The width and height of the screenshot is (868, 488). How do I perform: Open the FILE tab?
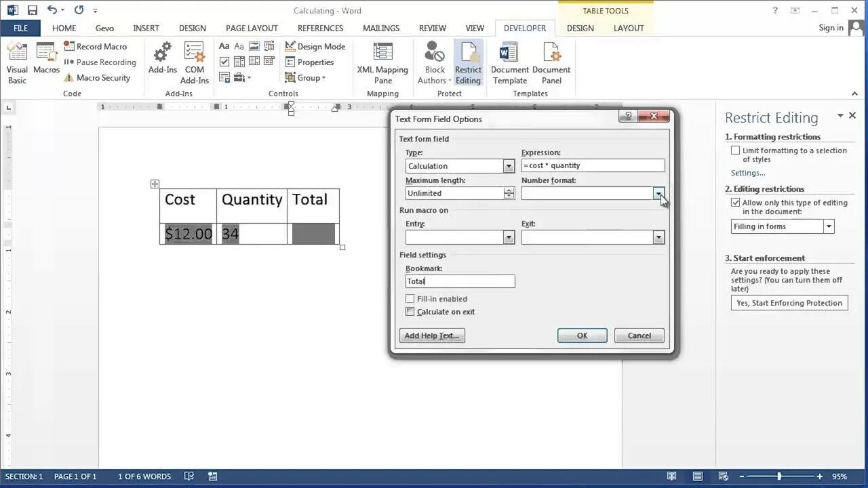coord(20,28)
